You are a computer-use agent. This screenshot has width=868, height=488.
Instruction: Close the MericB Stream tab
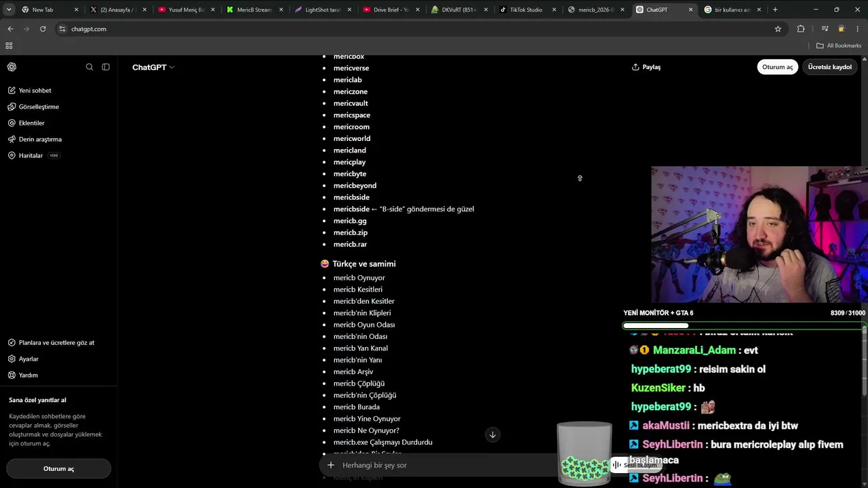281,10
